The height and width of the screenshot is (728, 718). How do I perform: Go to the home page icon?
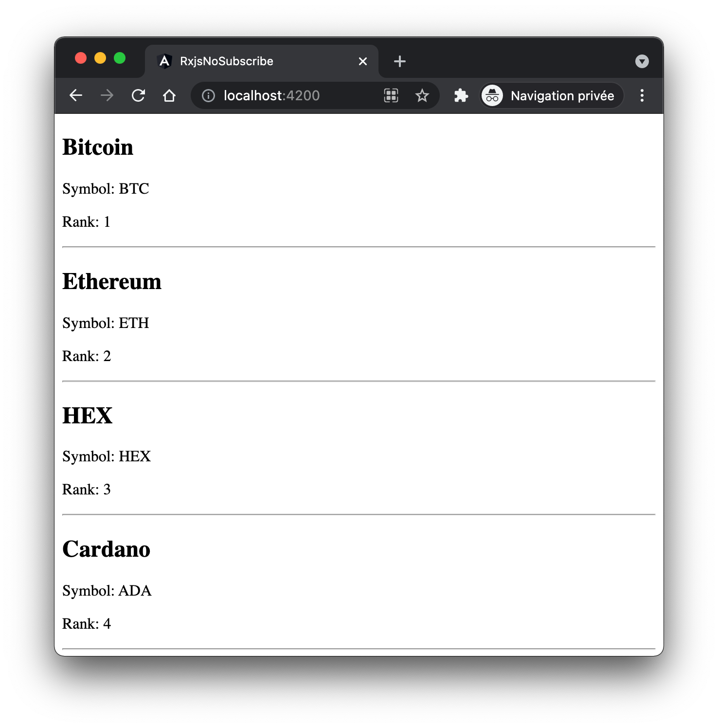click(x=169, y=95)
